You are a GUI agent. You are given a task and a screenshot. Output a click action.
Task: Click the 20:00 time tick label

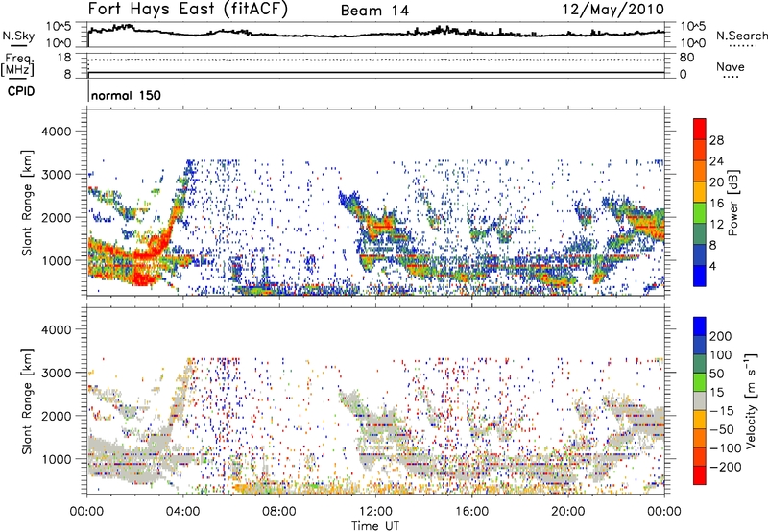tap(568, 512)
